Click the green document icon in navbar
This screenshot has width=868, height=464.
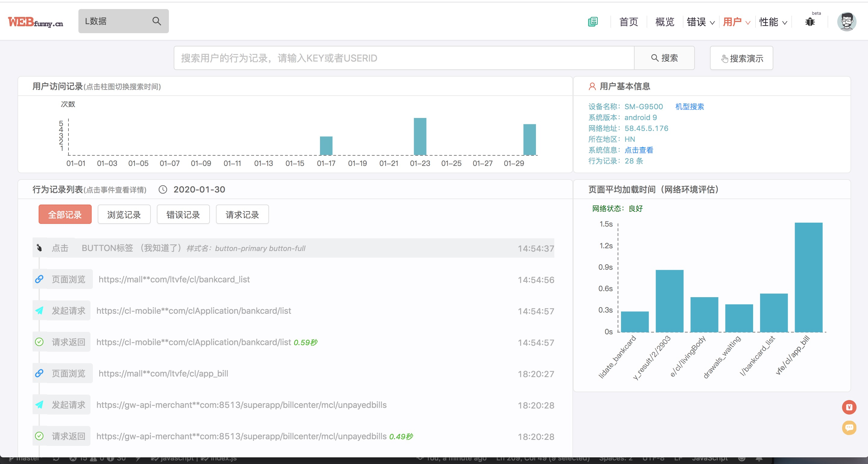[x=593, y=22]
